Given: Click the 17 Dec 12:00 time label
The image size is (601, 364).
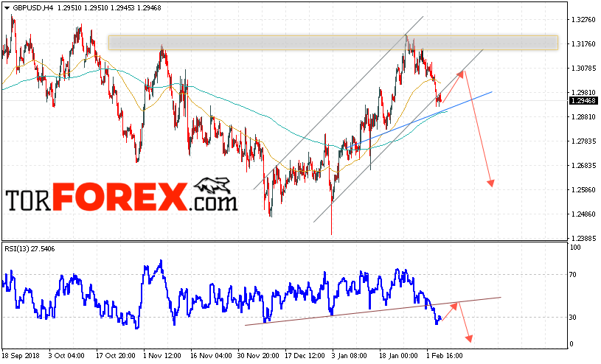Looking at the screenshot, I should pos(306,356).
